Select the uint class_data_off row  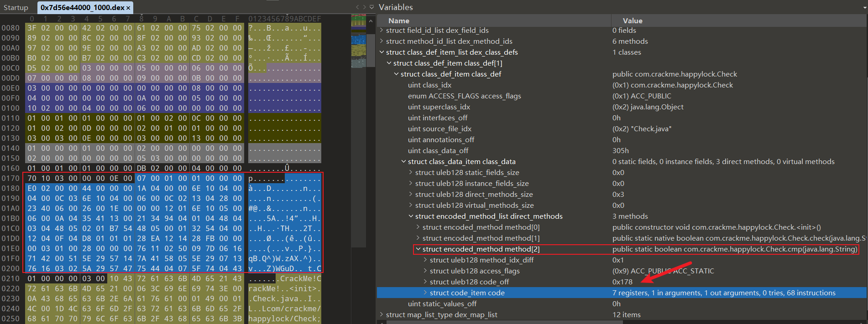tap(622, 150)
